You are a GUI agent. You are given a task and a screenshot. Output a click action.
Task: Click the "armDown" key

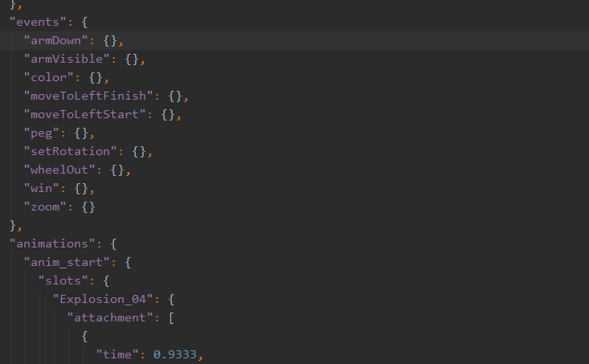pos(55,40)
